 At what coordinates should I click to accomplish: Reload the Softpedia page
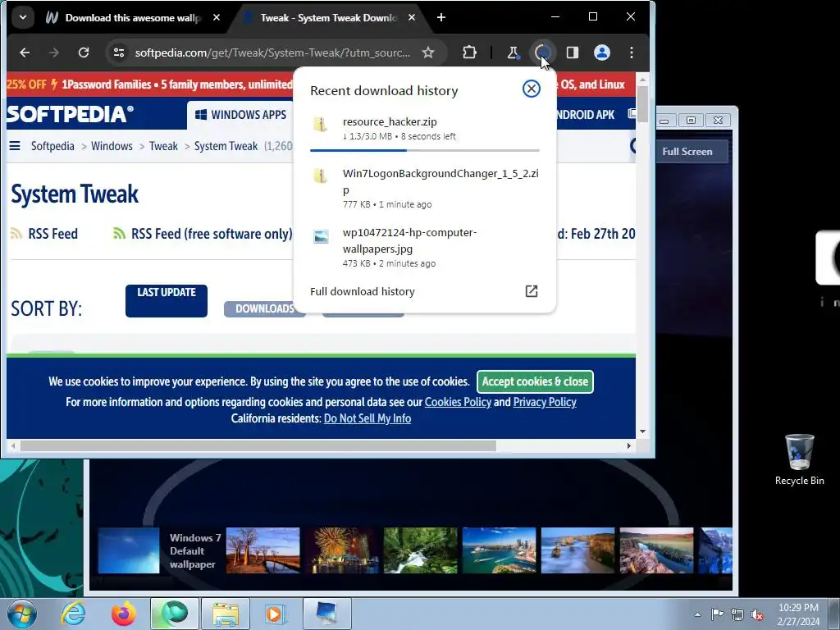click(x=84, y=52)
